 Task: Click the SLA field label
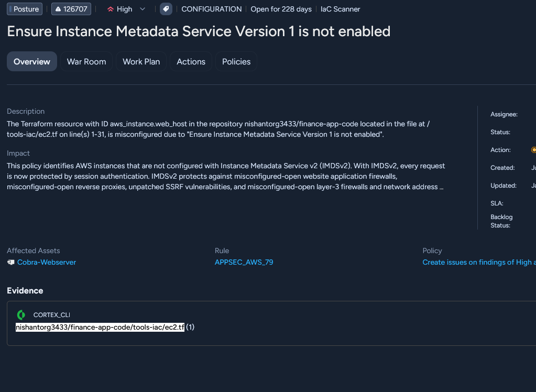[497, 203]
